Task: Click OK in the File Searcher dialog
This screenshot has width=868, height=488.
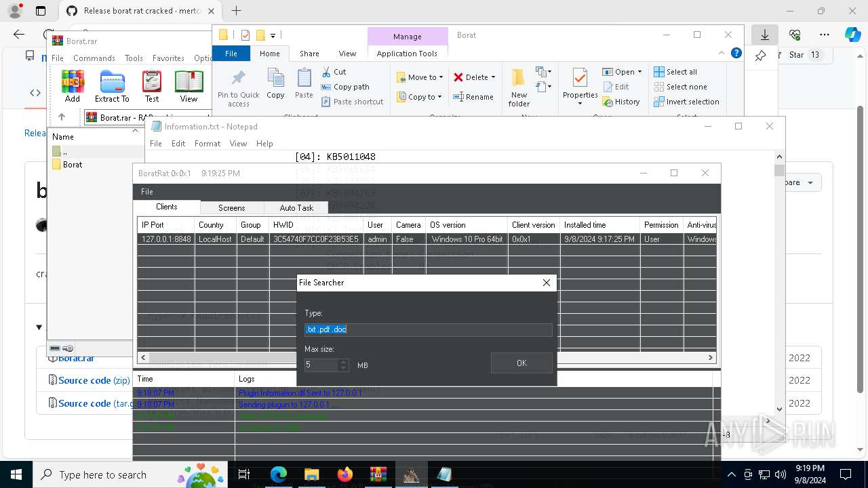Action: [521, 363]
